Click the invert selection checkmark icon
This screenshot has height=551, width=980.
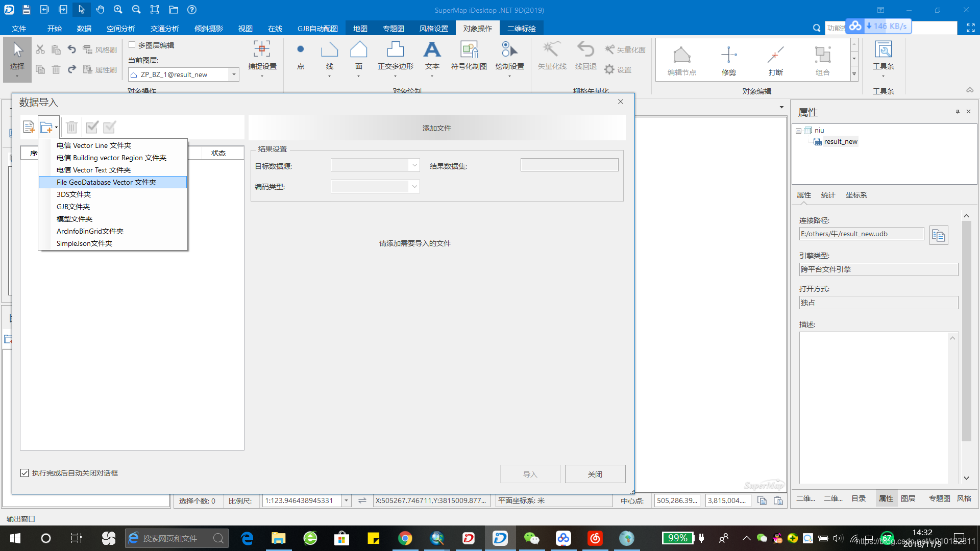[x=109, y=127]
